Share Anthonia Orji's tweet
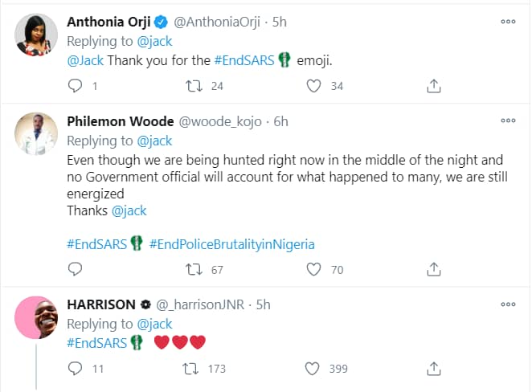532x392 pixels. 432,85
